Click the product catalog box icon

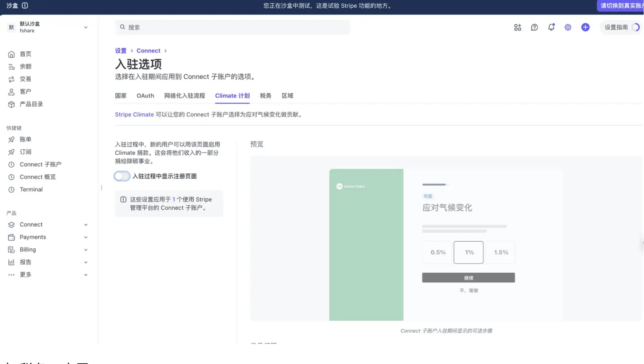12,104
